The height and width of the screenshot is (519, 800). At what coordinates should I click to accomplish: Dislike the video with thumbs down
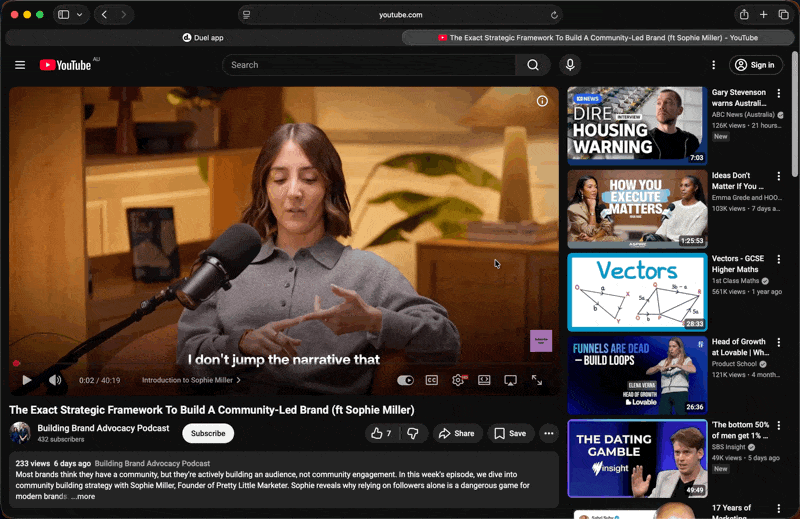[x=413, y=433]
